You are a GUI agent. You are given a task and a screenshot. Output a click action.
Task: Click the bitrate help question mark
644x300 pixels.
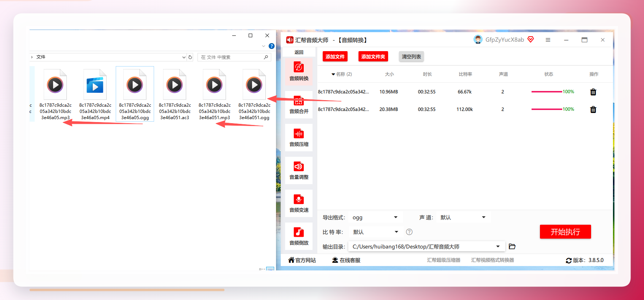[x=409, y=232]
